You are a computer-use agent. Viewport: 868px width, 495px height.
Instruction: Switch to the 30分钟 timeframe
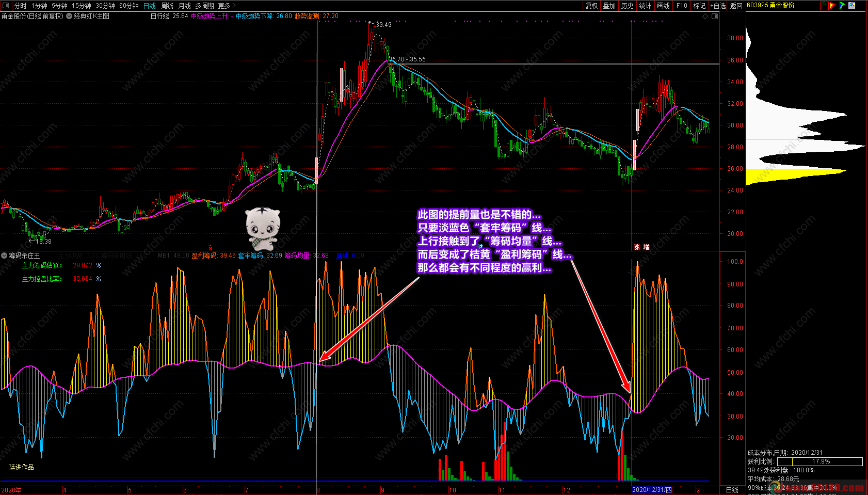105,6
